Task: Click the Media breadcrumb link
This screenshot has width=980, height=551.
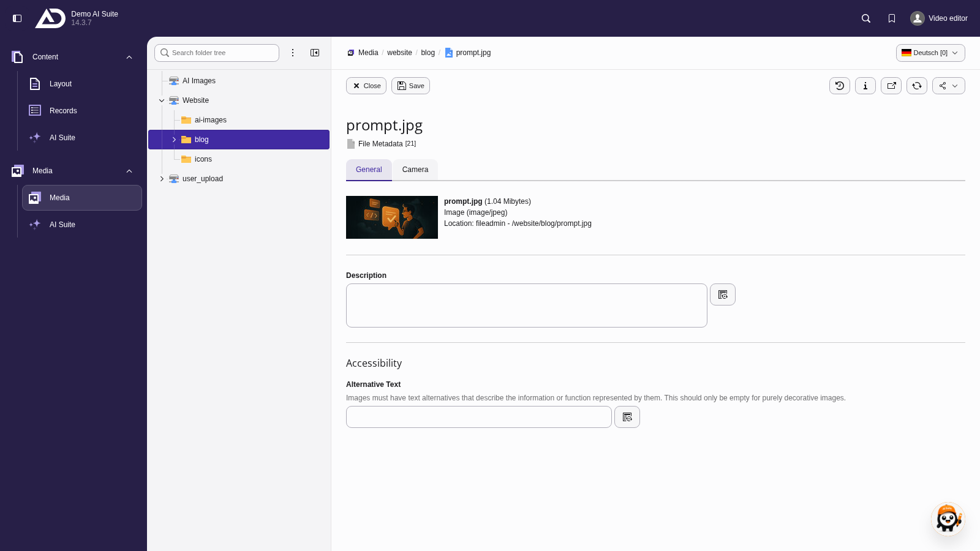Action: 363,53
